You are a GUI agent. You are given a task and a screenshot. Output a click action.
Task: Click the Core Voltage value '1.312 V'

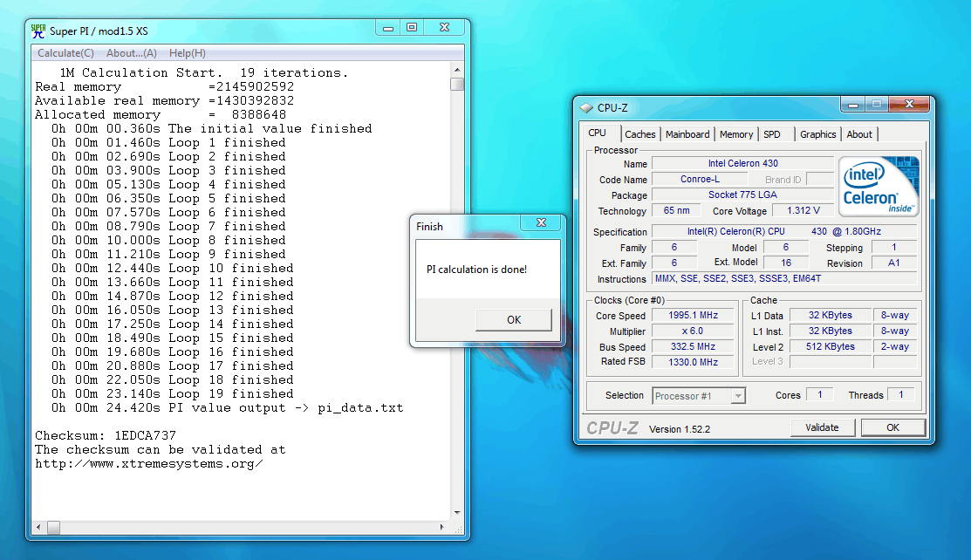803,210
